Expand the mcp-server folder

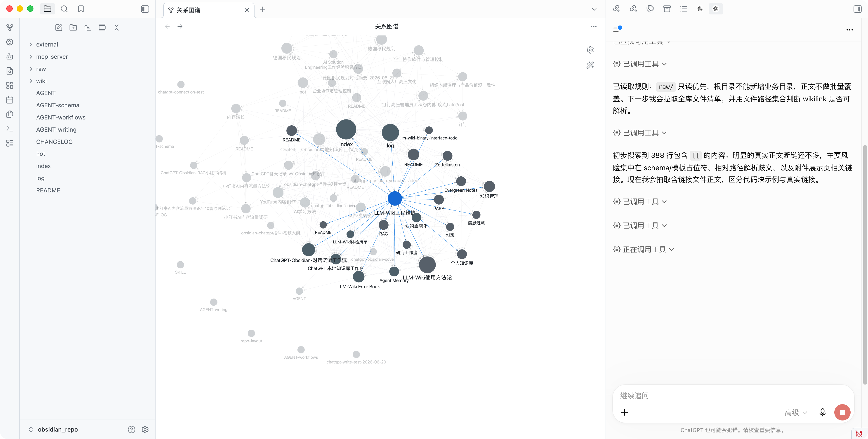31,56
